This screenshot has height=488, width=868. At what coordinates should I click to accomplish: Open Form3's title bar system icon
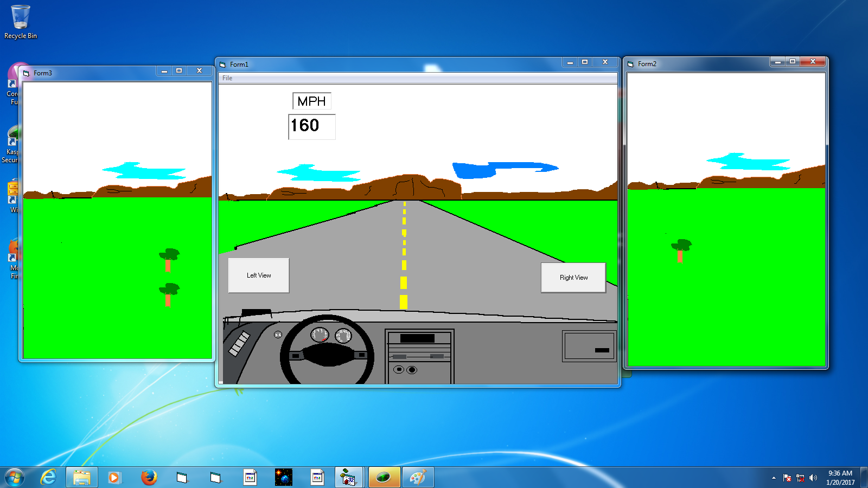click(26, 73)
